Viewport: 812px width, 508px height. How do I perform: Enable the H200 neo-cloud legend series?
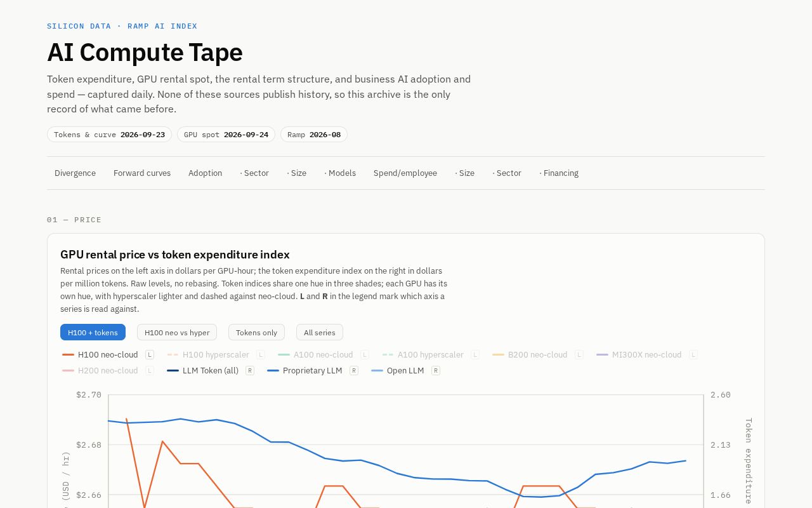point(108,371)
